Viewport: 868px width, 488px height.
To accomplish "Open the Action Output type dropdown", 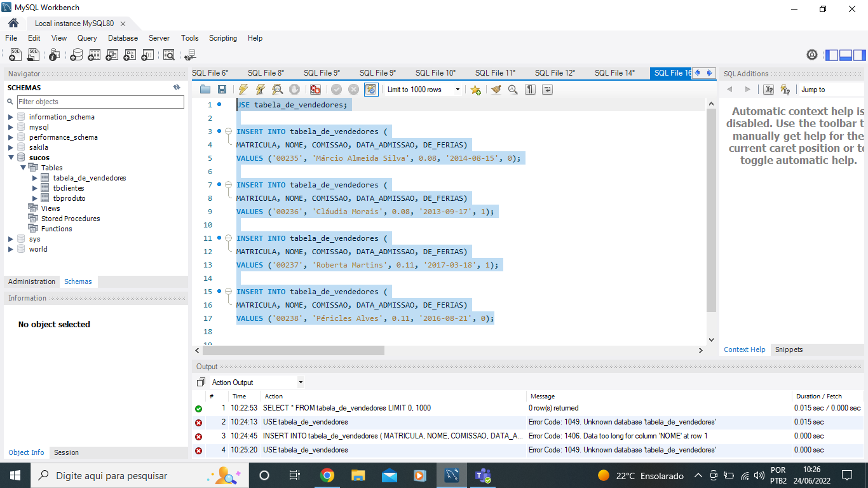I will click(x=257, y=383).
